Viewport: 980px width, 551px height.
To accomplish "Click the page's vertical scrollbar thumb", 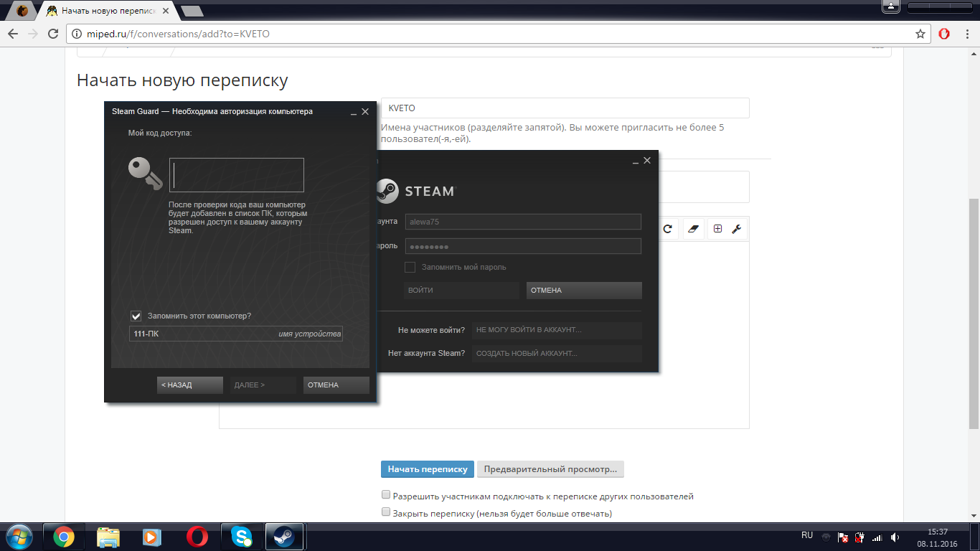I will pos(974,313).
